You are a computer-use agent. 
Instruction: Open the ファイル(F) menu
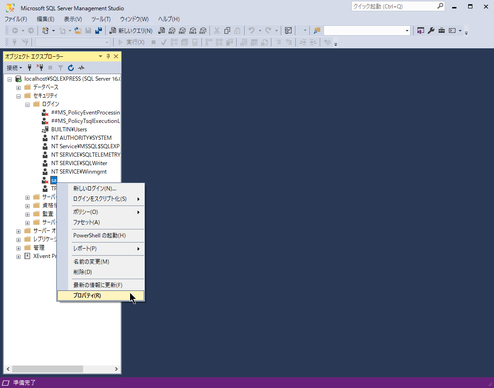(16, 19)
